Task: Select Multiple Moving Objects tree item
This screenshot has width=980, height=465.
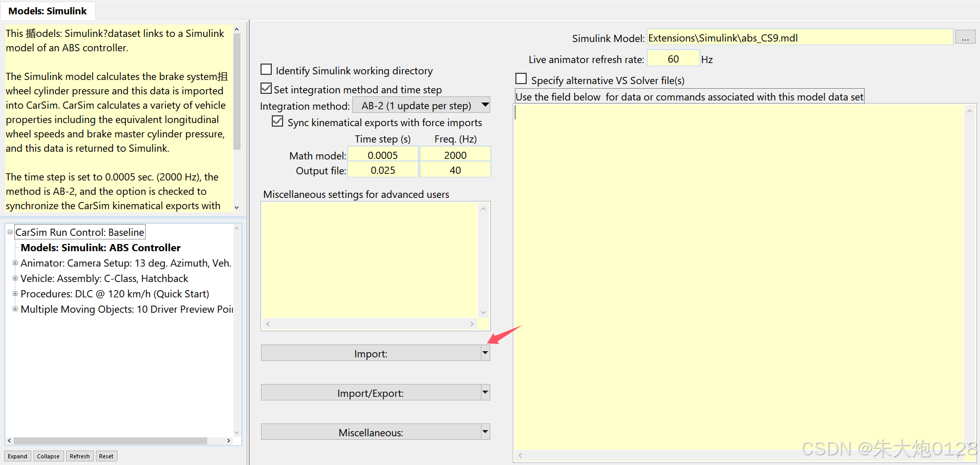Action: [127, 309]
